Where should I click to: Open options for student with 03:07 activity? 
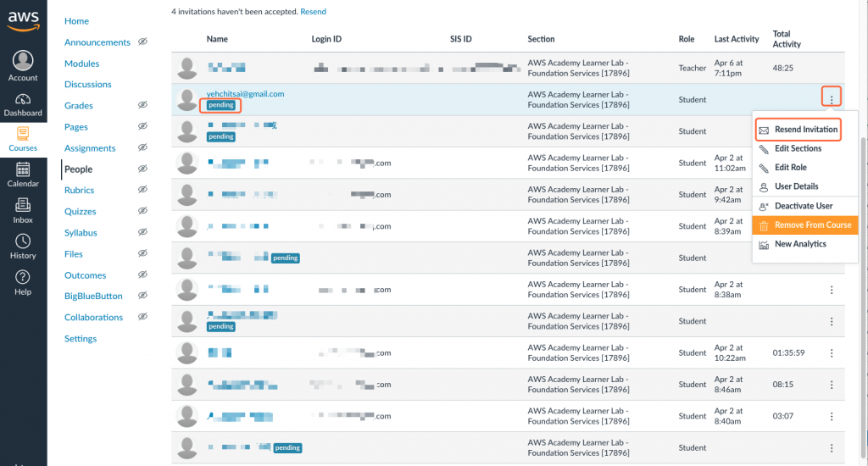pos(832,416)
